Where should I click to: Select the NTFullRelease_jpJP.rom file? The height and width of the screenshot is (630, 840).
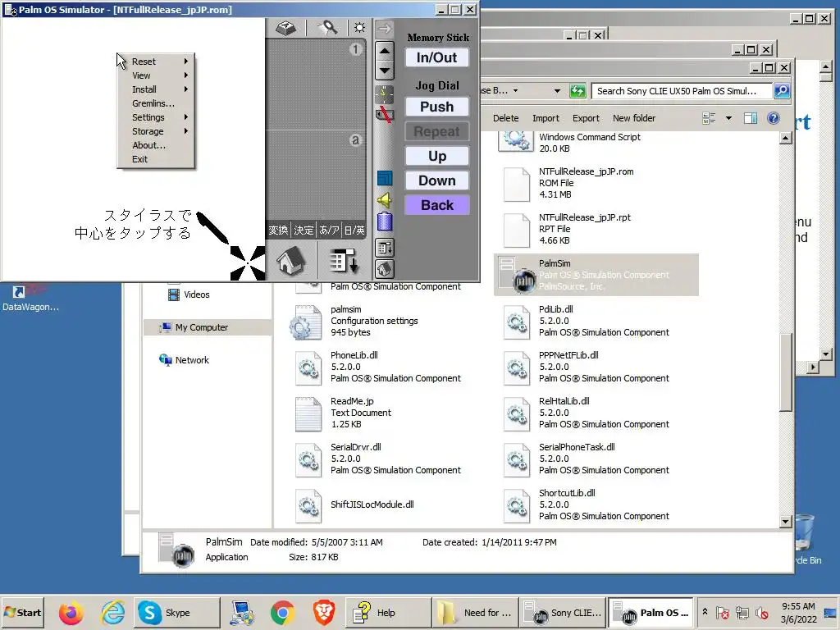pyautogui.click(x=596, y=183)
